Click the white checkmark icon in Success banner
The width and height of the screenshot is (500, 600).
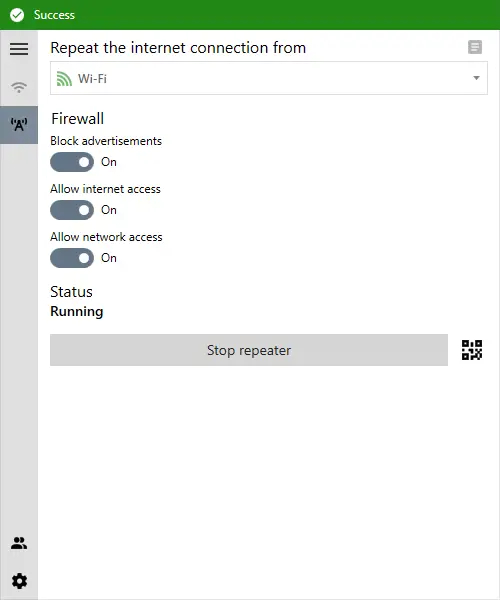[17, 15]
